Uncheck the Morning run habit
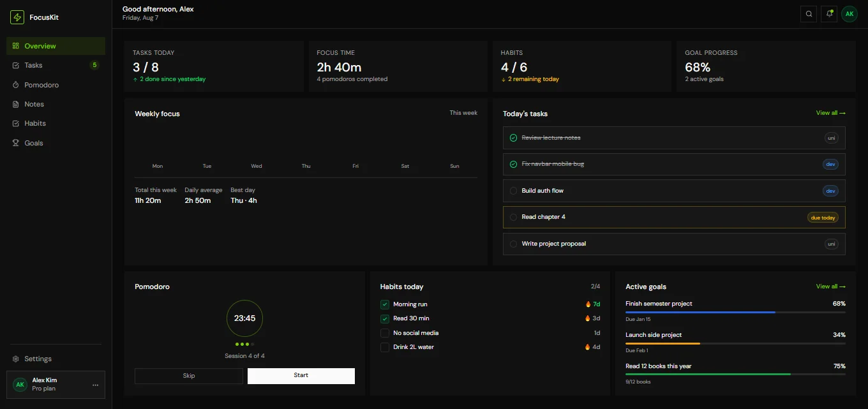868x409 pixels. click(385, 304)
